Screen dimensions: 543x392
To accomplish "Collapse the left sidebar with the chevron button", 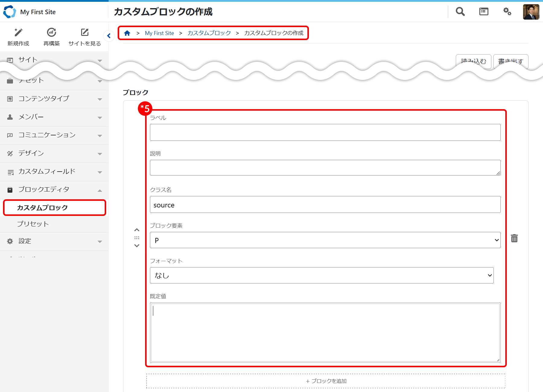I will click(x=109, y=36).
